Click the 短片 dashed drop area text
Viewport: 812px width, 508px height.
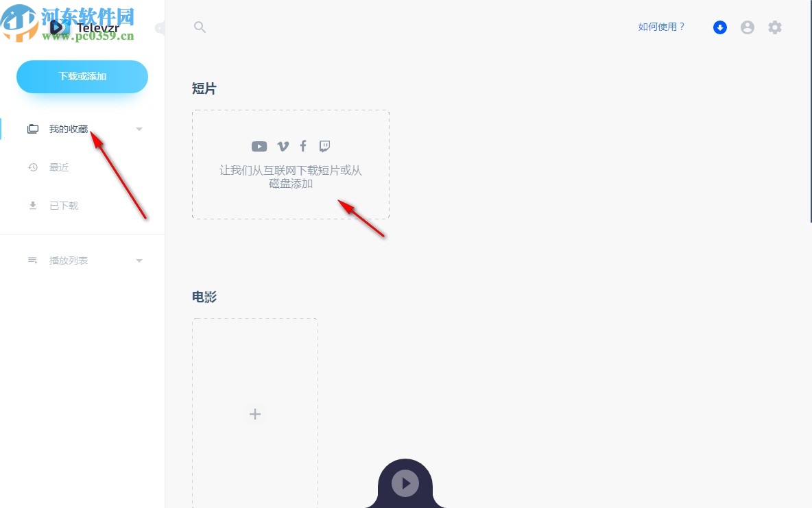(291, 177)
